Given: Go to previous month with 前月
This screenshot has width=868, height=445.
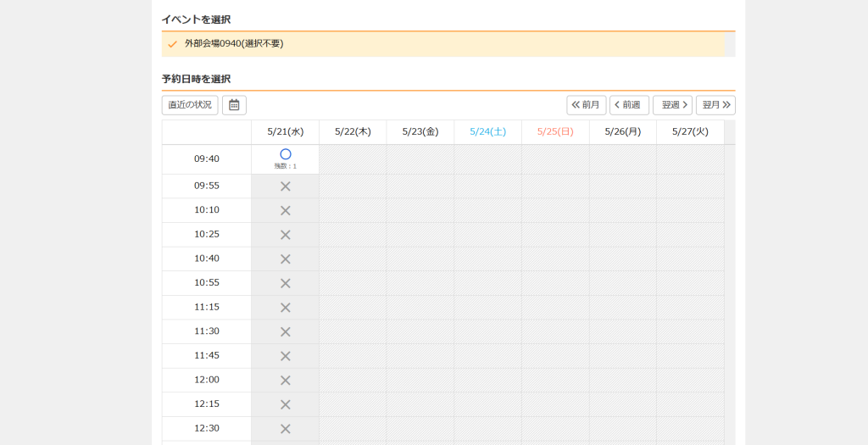Looking at the screenshot, I should click(587, 105).
